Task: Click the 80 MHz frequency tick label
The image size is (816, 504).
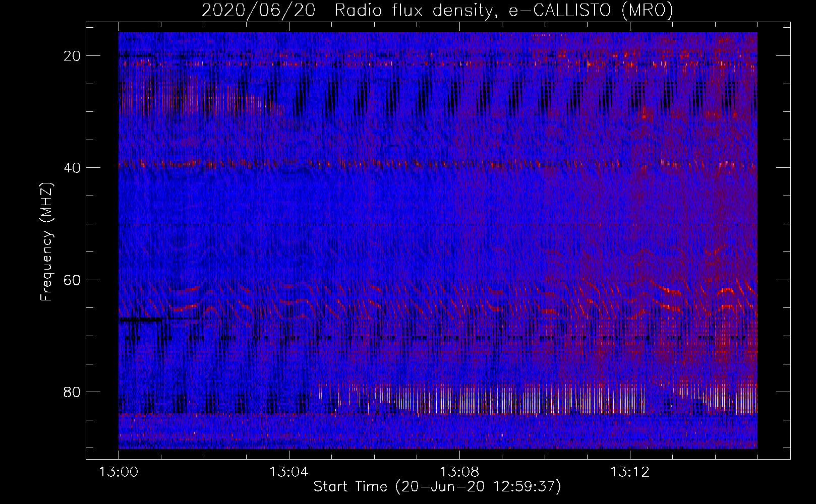Action: click(x=72, y=392)
